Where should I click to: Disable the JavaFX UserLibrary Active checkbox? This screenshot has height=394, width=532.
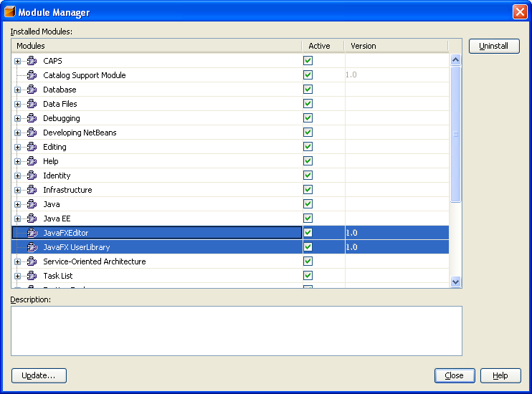click(308, 247)
